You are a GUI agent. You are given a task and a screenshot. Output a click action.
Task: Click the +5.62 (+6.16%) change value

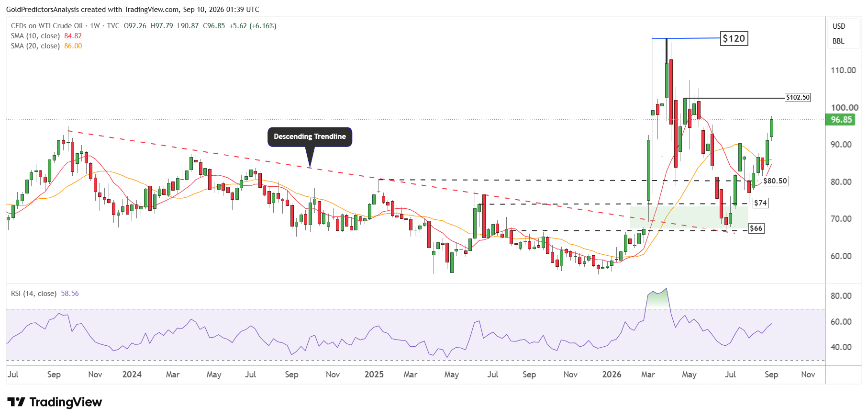[x=253, y=26]
